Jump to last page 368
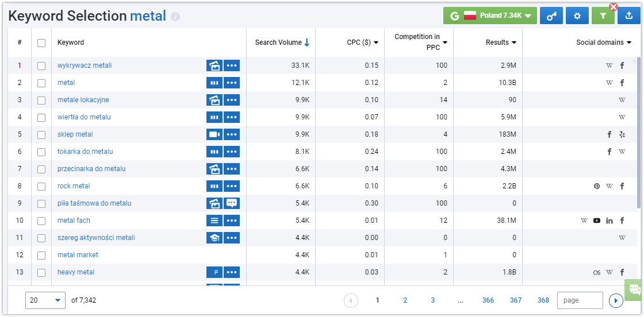Viewport: 644px width, 317px height. click(543, 300)
